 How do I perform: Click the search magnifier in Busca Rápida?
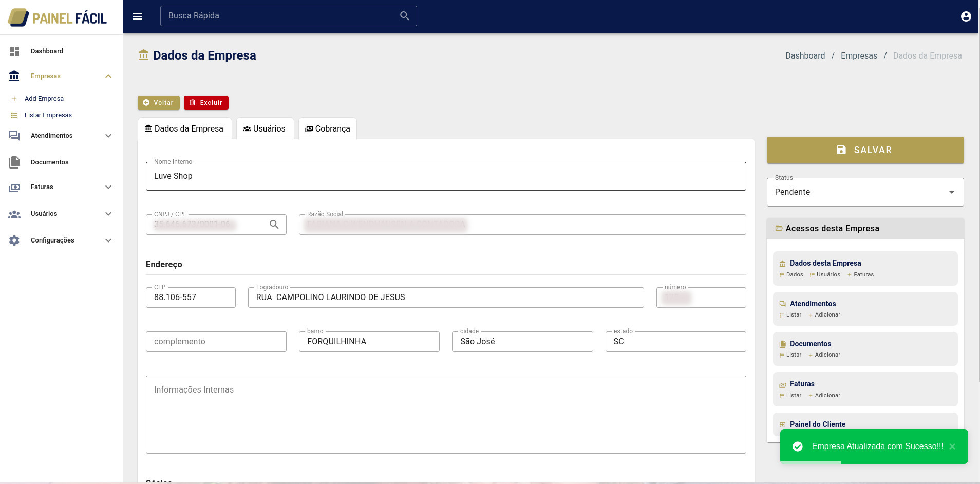[x=405, y=16]
